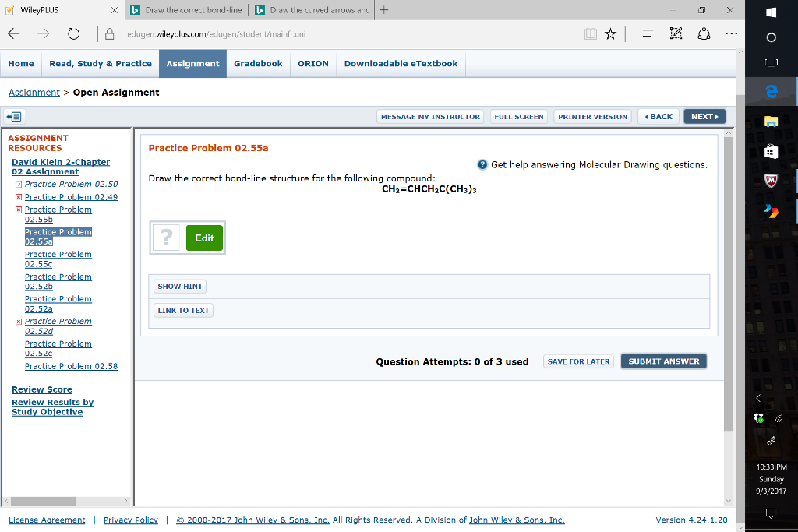This screenshot has width=798, height=532.
Task: Open Practice Problem 02.55b
Action: 58,214
